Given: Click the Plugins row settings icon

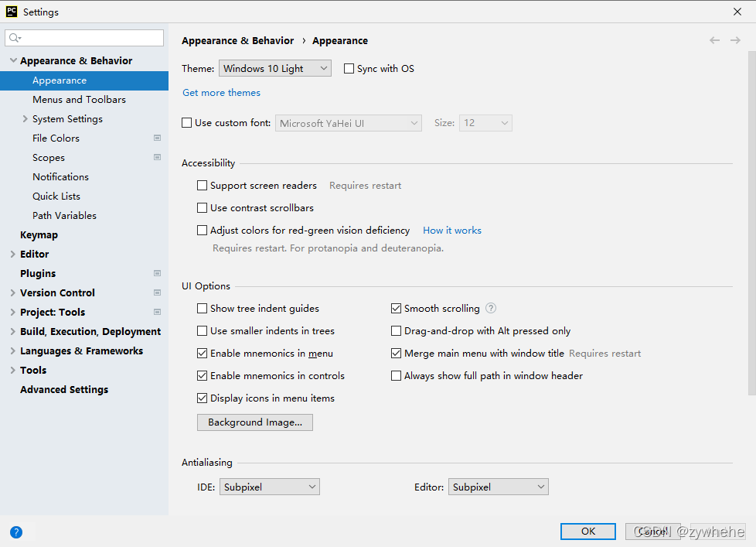Looking at the screenshot, I should click(x=157, y=274).
